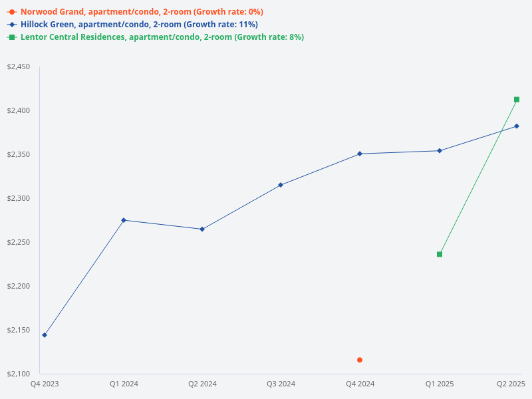Click the Q4 2023 x-axis label
532x399 pixels.
point(45,384)
